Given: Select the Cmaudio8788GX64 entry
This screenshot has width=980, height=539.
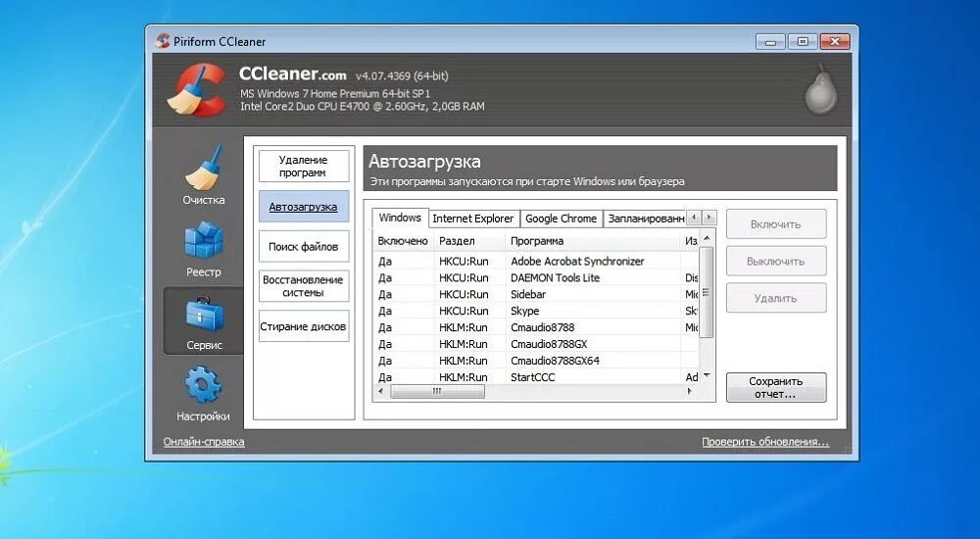Looking at the screenshot, I should pyautogui.click(x=535, y=361).
